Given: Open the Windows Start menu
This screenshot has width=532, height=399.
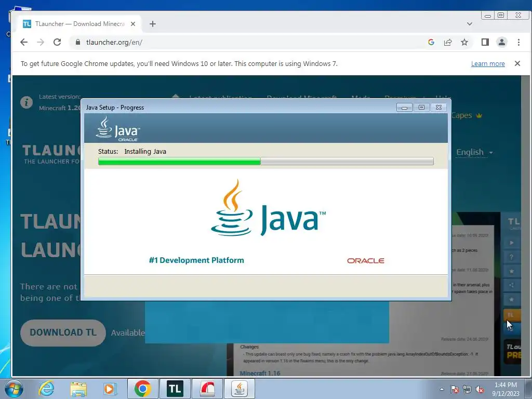Looking at the screenshot, I should 14,389.
